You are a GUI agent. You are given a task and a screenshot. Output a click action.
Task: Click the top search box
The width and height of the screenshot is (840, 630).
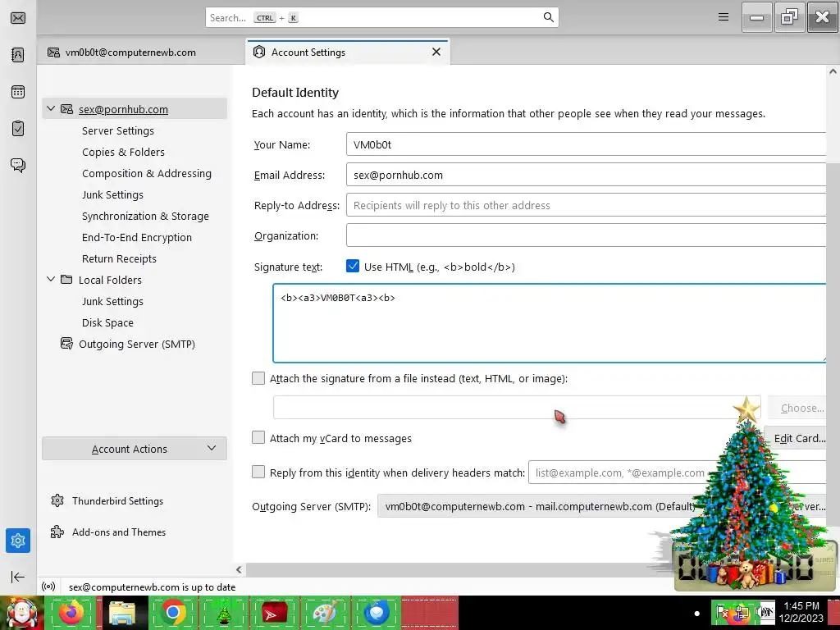(x=381, y=17)
